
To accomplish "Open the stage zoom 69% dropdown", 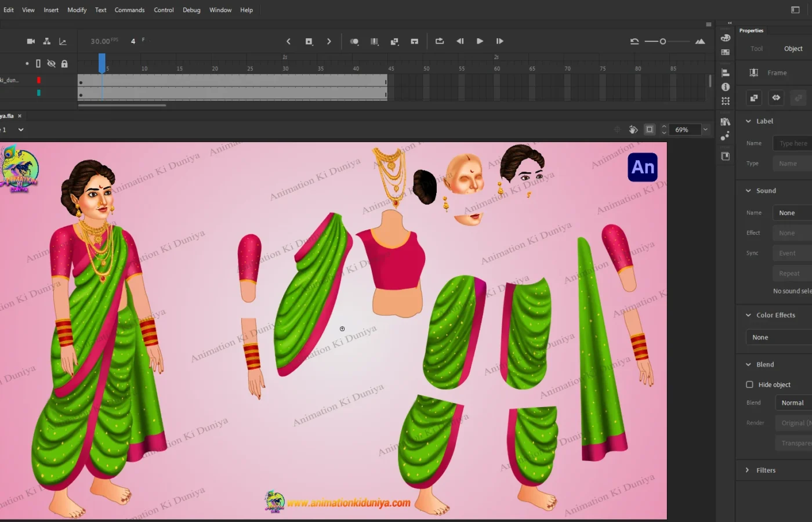I will pyautogui.click(x=705, y=129).
